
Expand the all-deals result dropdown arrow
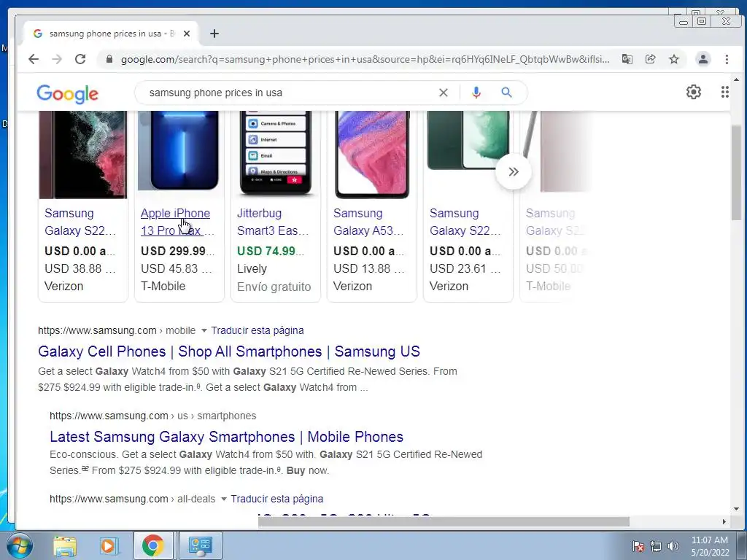coord(223,499)
